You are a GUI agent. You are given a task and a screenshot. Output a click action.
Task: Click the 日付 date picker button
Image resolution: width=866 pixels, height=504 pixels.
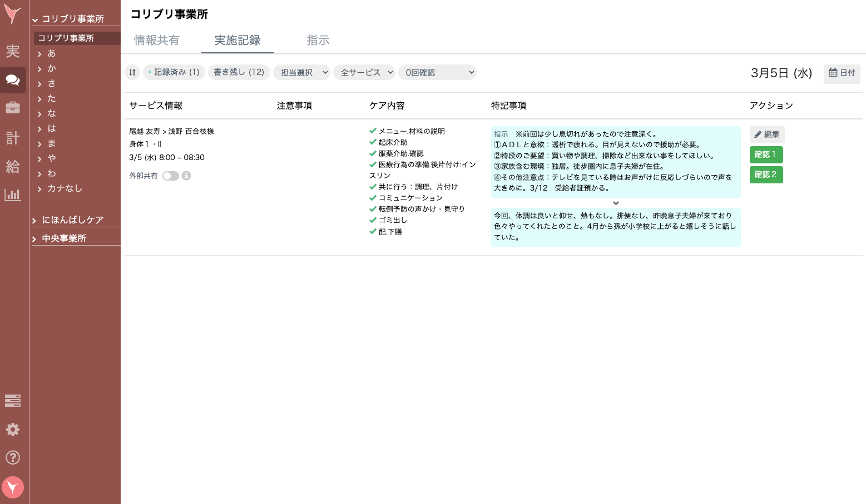tap(842, 73)
